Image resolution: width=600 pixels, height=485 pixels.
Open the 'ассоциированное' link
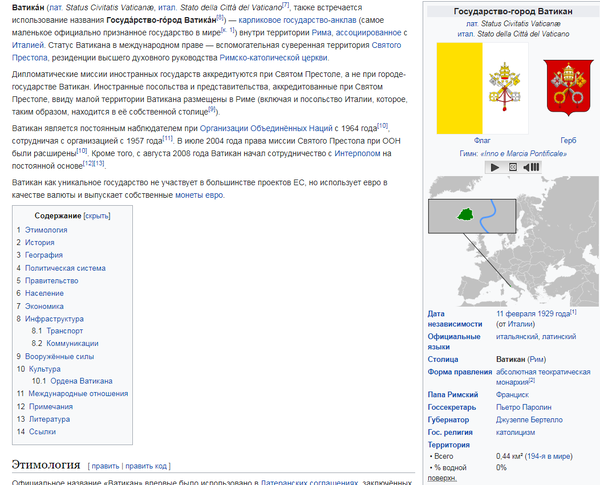pyautogui.click(x=368, y=33)
